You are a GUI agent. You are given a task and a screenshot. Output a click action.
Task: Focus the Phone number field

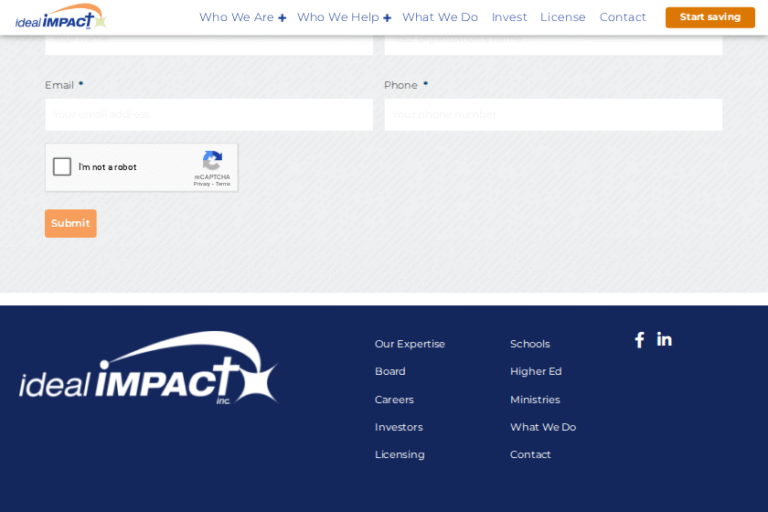point(553,114)
